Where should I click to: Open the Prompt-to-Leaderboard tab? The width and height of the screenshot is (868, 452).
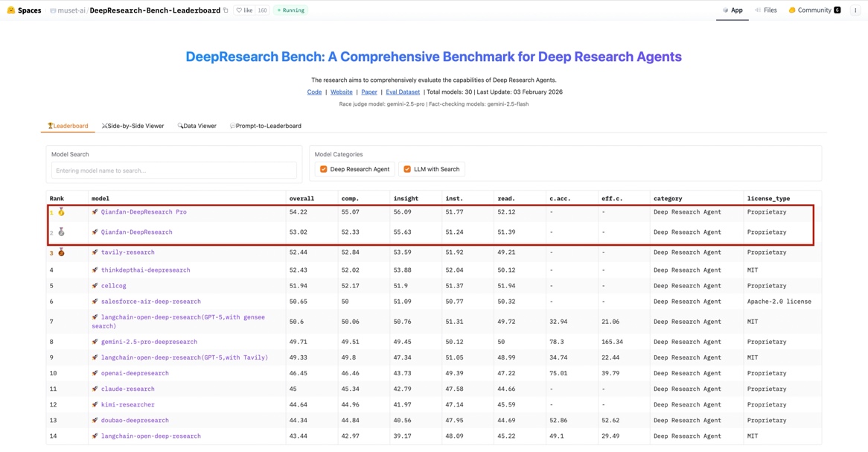pyautogui.click(x=264, y=126)
